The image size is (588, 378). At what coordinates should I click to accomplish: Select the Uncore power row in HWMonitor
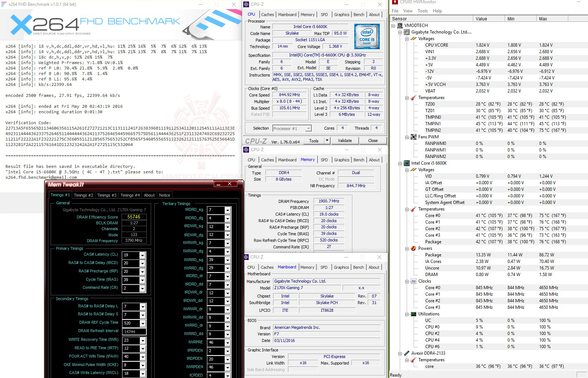pyautogui.click(x=489, y=268)
